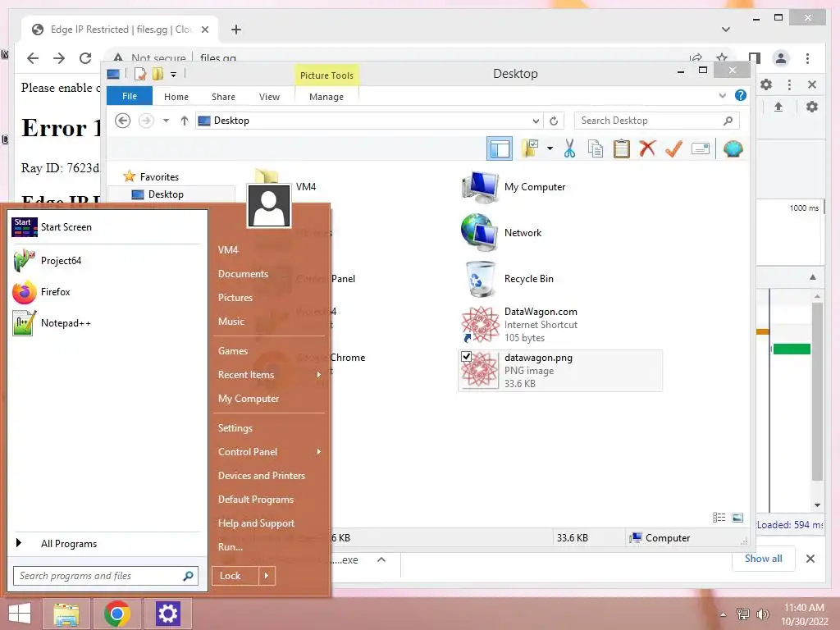
Task: Click the Paste clipboard icon in Explorer toolbar
Action: pyautogui.click(x=622, y=148)
